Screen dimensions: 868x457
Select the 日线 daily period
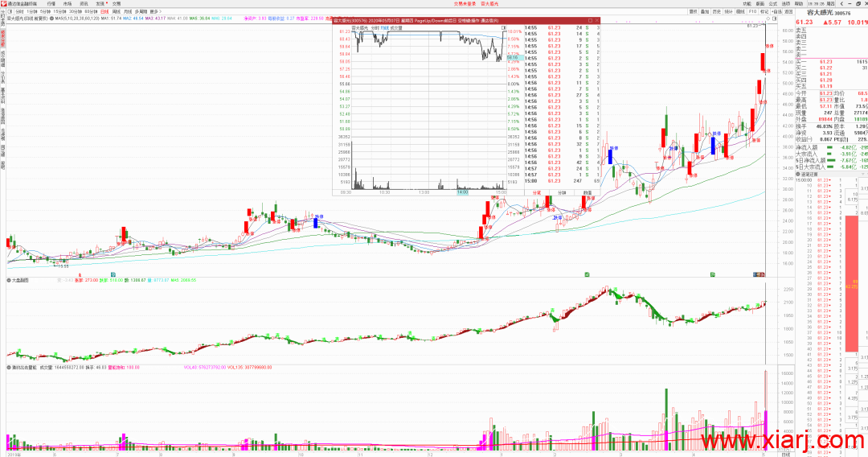click(104, 11)
